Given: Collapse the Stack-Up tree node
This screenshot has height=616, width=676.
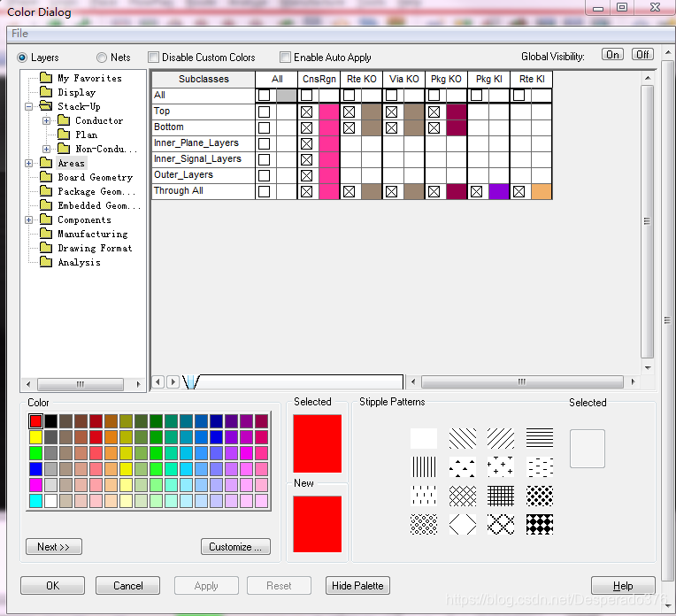Looking at the screenshot, I should [x=28, y=106].
